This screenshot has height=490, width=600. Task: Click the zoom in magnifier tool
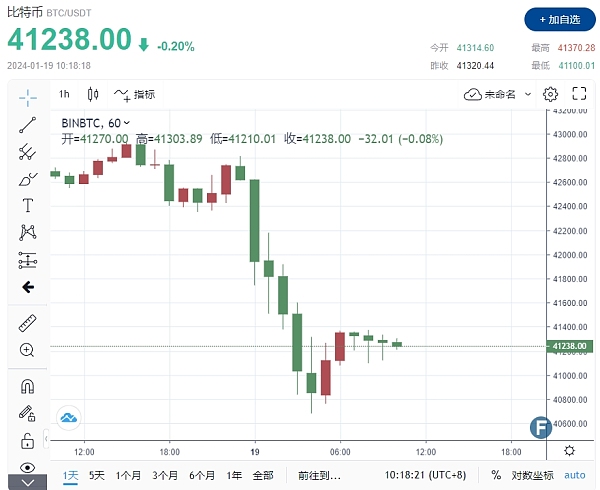coord(27,351)
